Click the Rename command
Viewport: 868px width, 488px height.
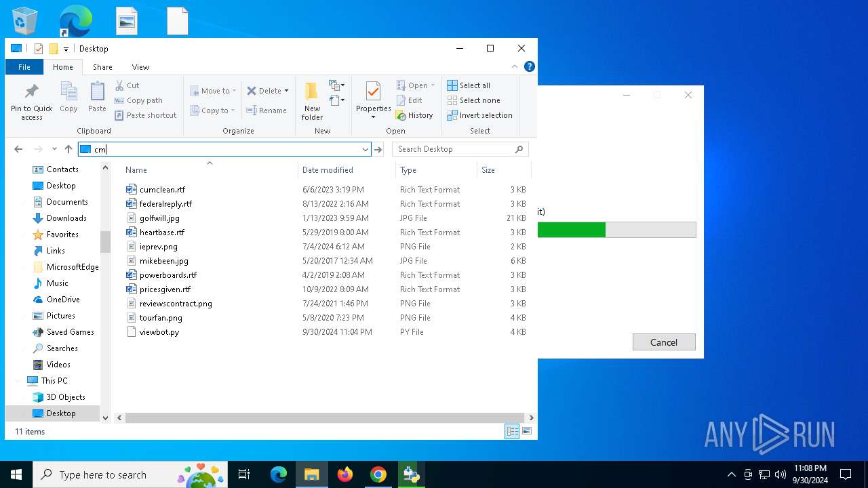point(267,110)
